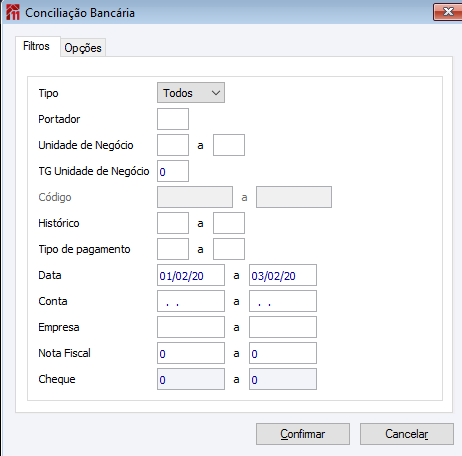Screen dimensions: 462x456
Task: Click the application logo icon in title bar
Action: (x=13, y=12)
